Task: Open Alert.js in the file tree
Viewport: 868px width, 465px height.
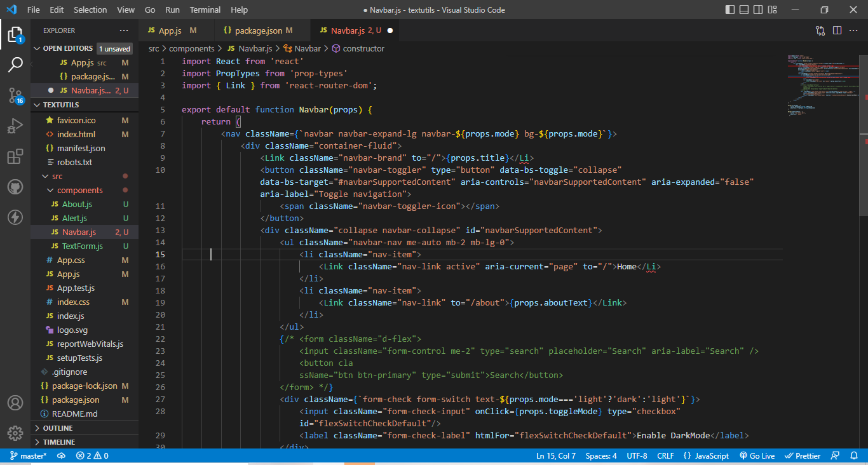Action: [85, 218]
